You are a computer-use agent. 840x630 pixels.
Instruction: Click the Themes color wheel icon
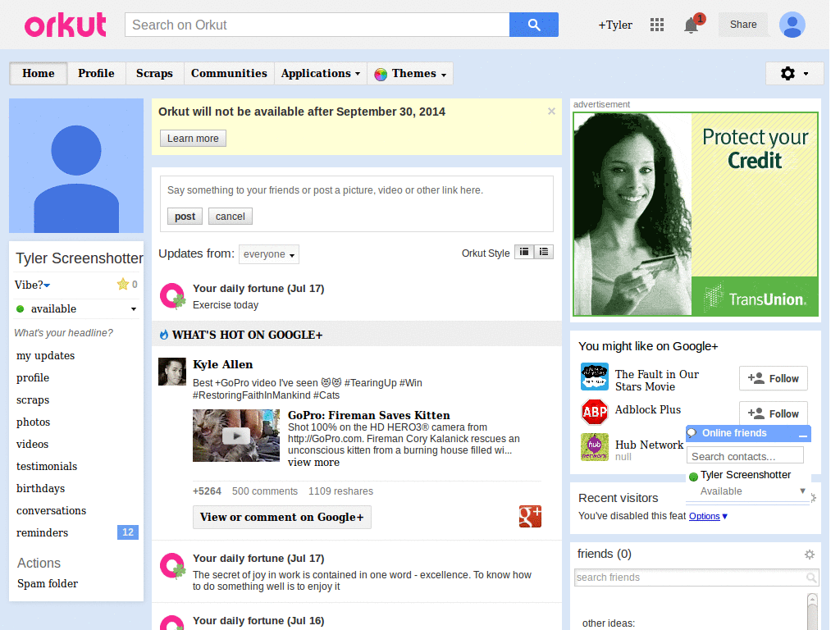381,74
